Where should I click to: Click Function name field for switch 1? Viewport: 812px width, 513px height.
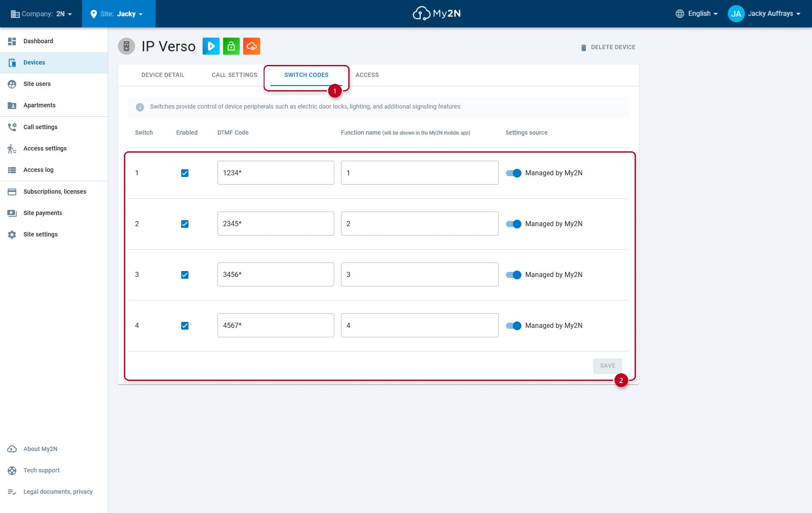click(420, 173)
